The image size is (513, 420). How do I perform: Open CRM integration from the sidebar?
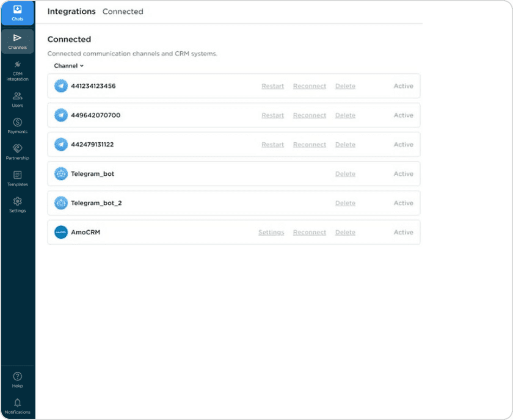(x=17, y=68)
